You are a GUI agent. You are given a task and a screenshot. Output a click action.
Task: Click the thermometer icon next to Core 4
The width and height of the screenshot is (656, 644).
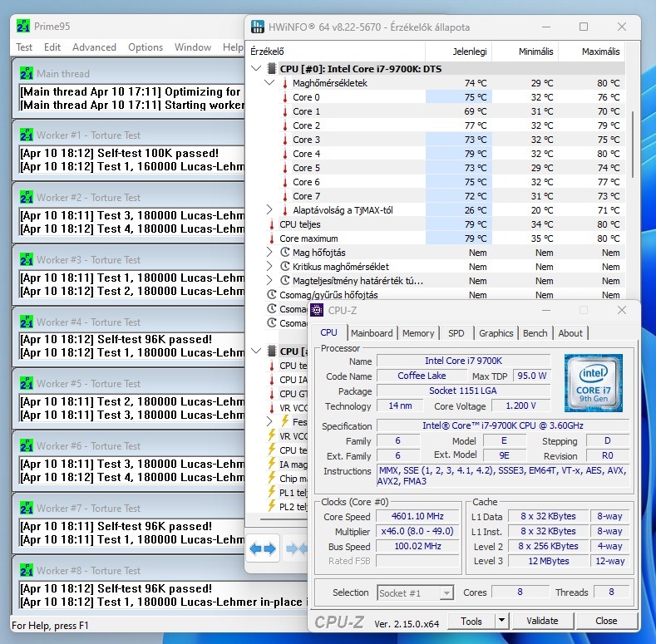(285, 154)
